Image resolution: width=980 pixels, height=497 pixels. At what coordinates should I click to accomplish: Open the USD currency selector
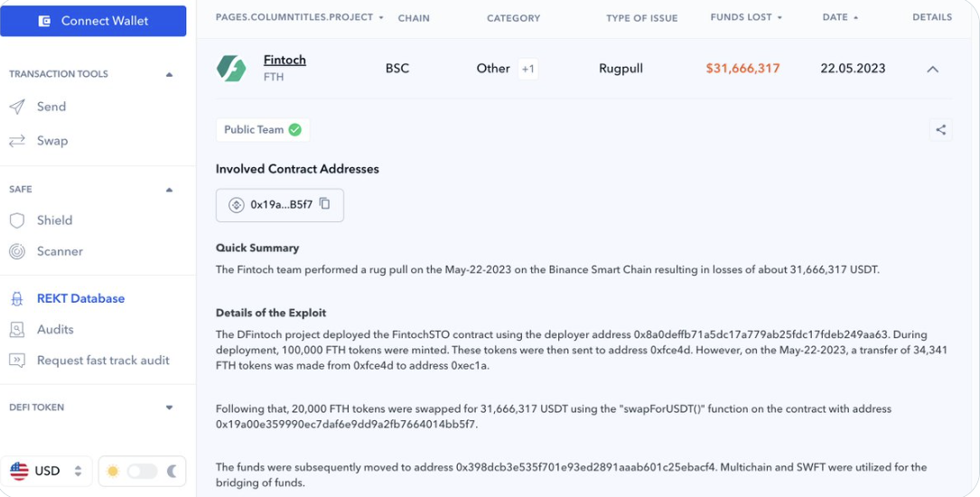click(x=46, y=471)
